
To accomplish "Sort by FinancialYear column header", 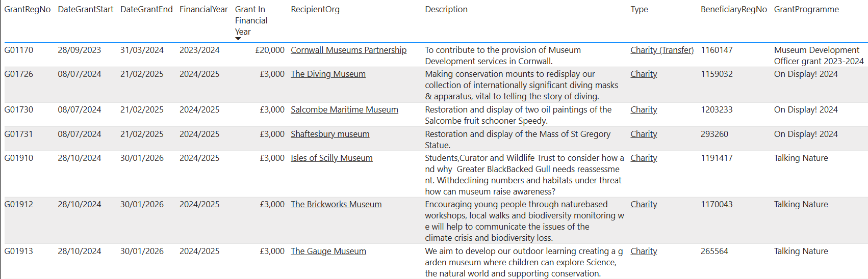I will 203,9.
